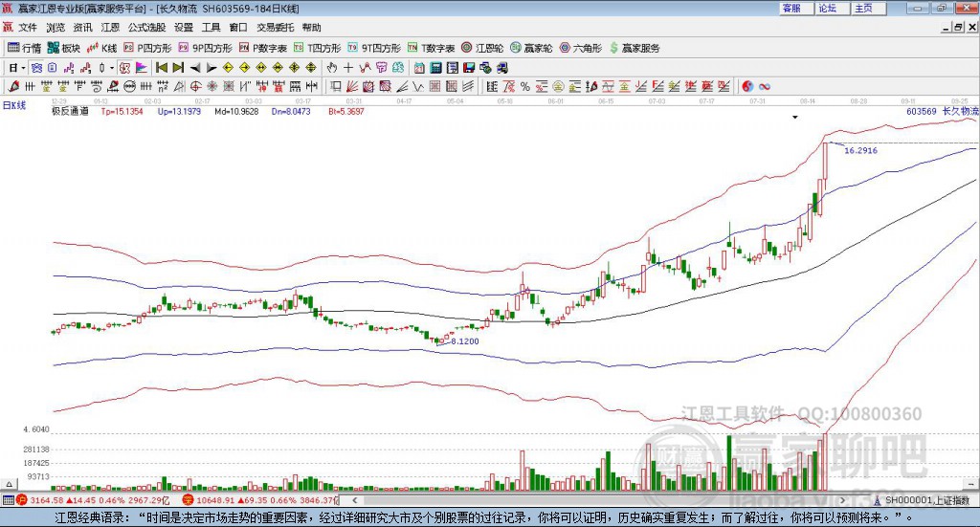Switch to the K线 candlestick chart

click(101, 48)
